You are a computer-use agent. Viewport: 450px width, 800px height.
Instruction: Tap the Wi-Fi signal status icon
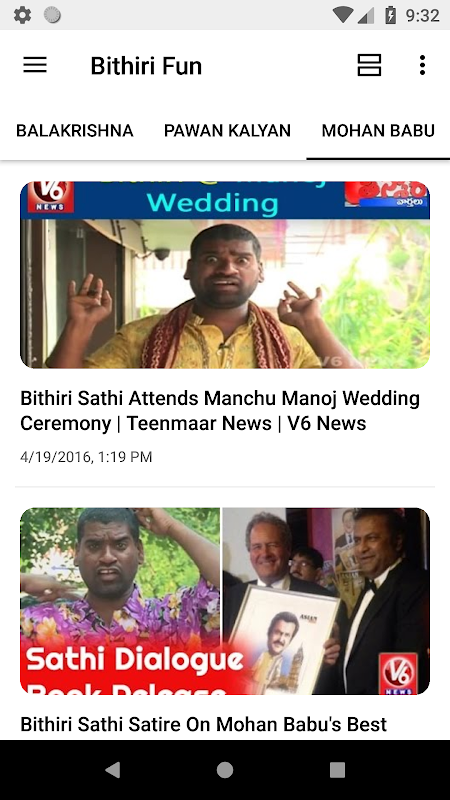tap(343, 15)
